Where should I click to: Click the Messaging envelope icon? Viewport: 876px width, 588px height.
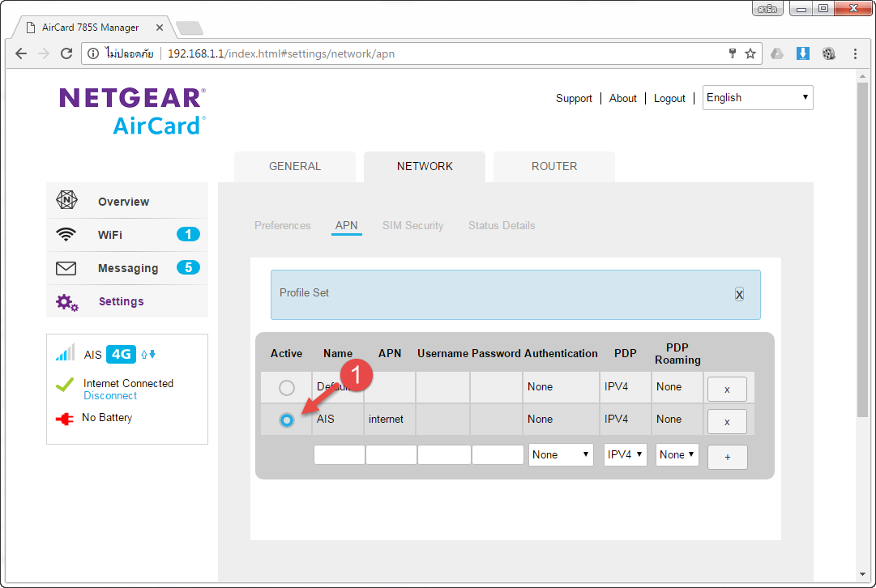point(66,268)
